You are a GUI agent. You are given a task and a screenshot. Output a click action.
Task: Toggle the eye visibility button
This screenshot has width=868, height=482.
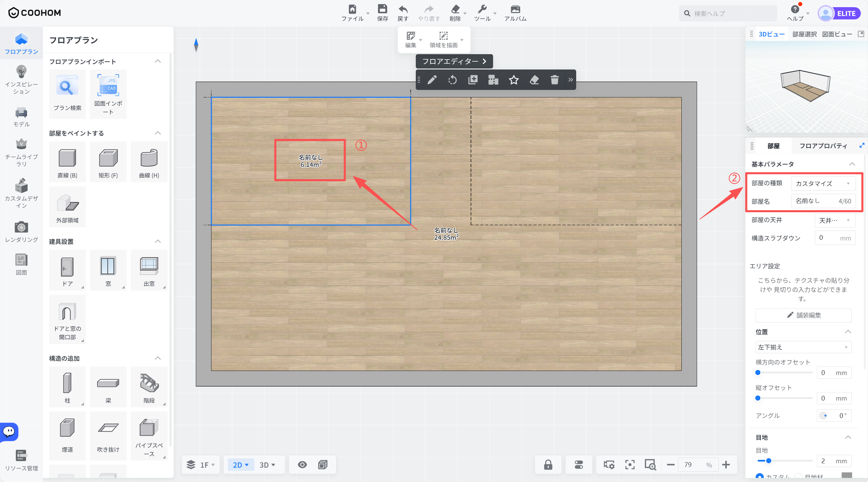302,465
